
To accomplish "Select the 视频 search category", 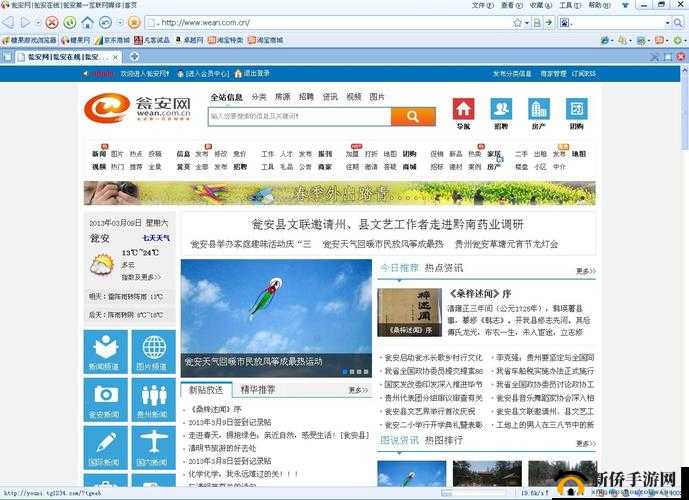I will (354, 97).
